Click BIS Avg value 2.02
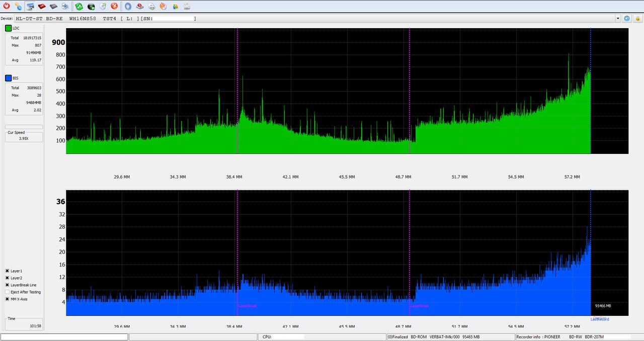 [x=37, y=110]
